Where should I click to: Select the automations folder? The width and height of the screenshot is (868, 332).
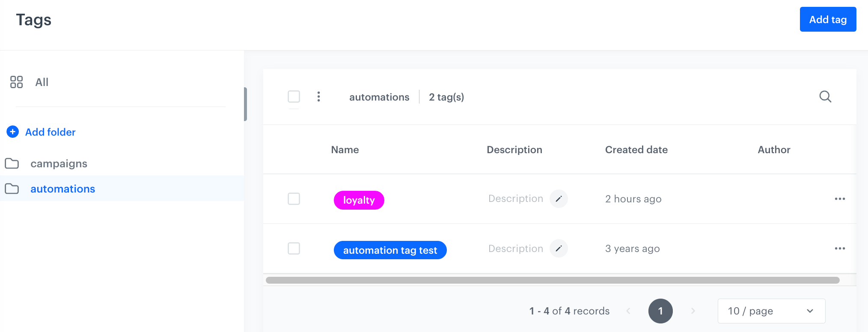62,189
